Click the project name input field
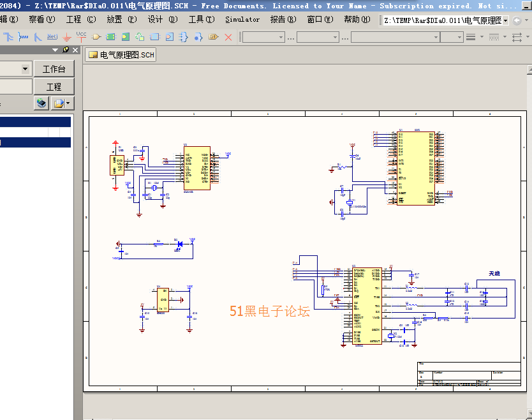This screenshot has height=420, width=532. click(16, 87)
